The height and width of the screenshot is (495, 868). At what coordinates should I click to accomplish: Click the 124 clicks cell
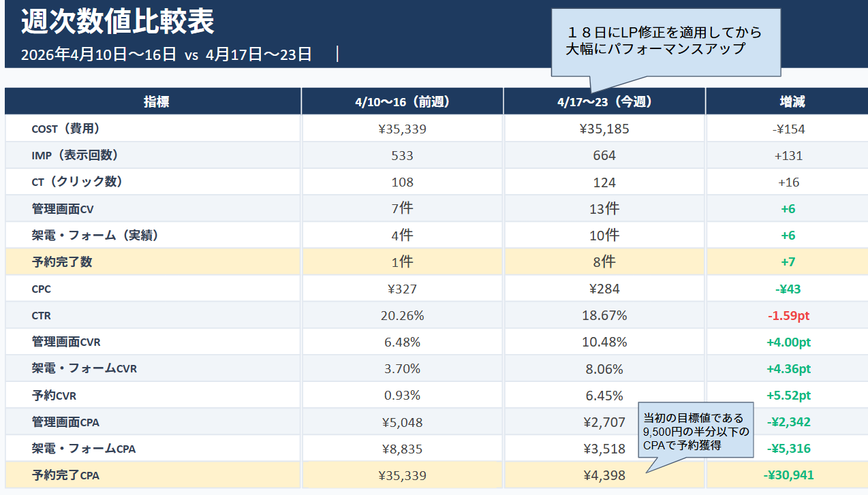coord(604,182)
